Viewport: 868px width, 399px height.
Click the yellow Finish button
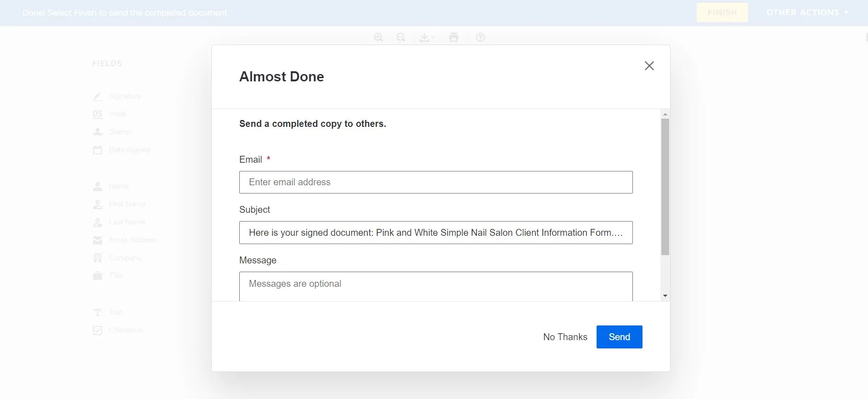[x=722, y=12]
